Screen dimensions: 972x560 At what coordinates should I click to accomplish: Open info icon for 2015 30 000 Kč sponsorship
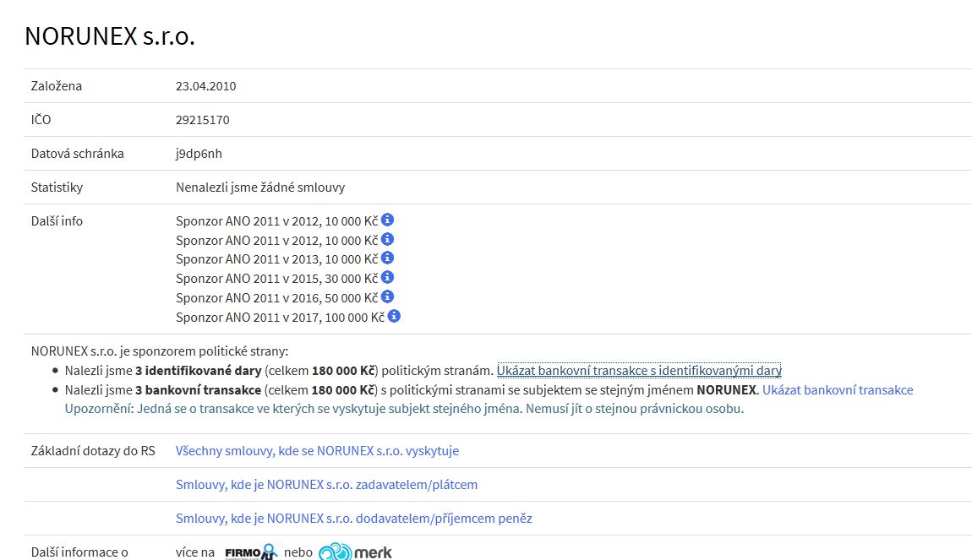click(x=387, y=277)
